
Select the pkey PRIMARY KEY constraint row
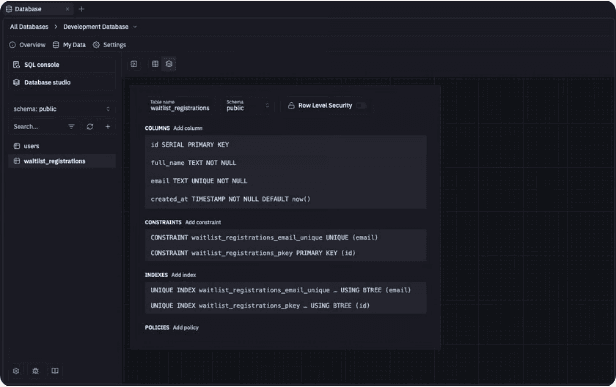(286, 253)
